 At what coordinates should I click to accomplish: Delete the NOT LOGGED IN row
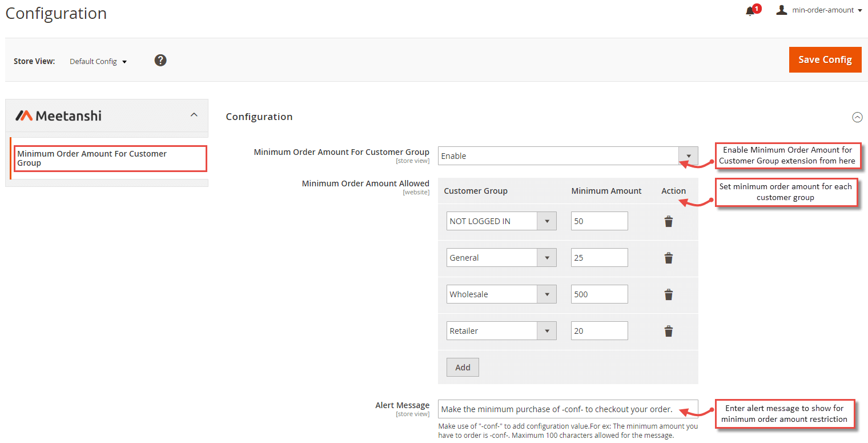(668, 222)
